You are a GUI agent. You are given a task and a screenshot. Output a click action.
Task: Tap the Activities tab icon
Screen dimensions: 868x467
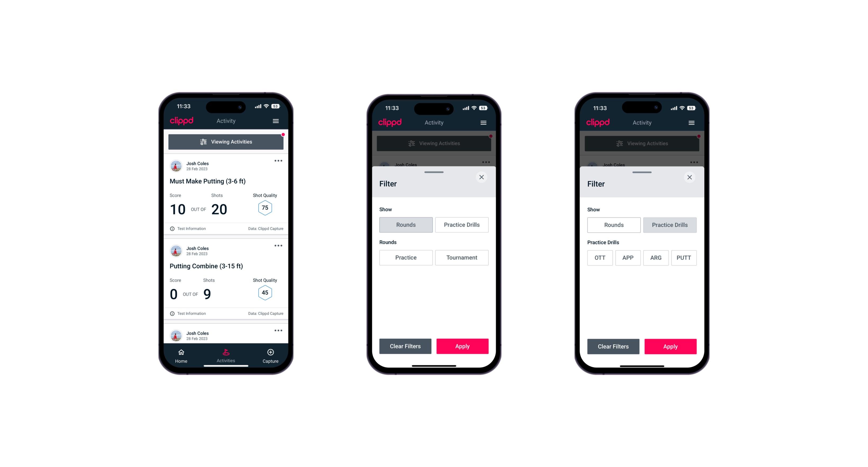(226, 352)
